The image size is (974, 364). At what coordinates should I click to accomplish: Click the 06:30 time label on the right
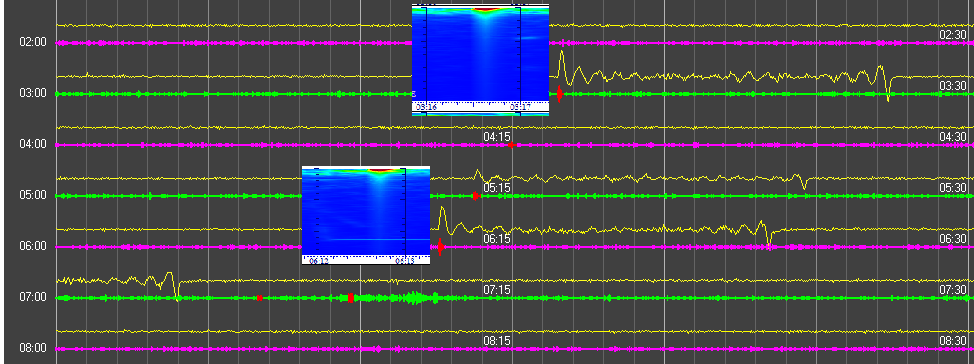pos(952,239)
